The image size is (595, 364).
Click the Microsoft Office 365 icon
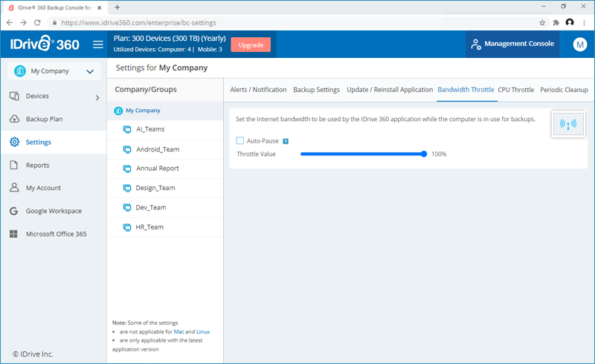coord(13,234)
